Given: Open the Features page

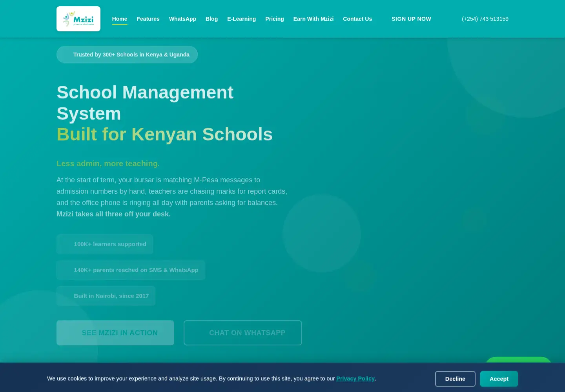Looking at the screenshot, I should (148, 19).
